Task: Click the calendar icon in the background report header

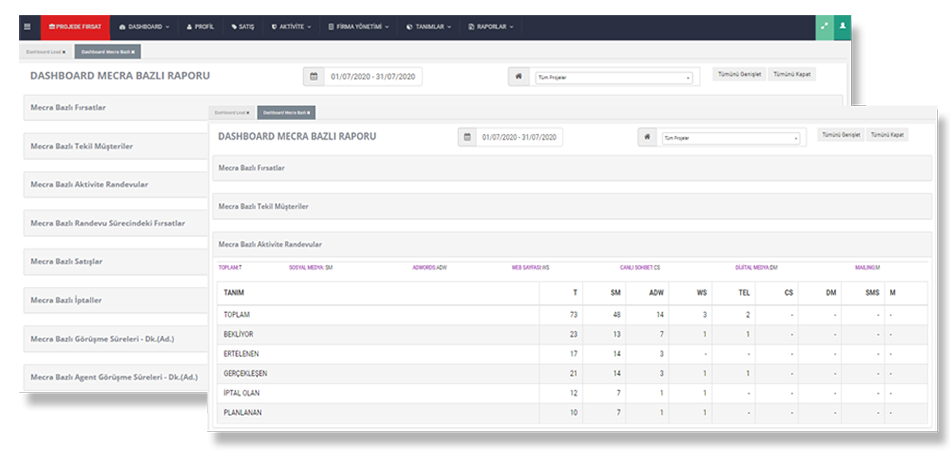Action: pyautogui.click(x=313, y=76)
